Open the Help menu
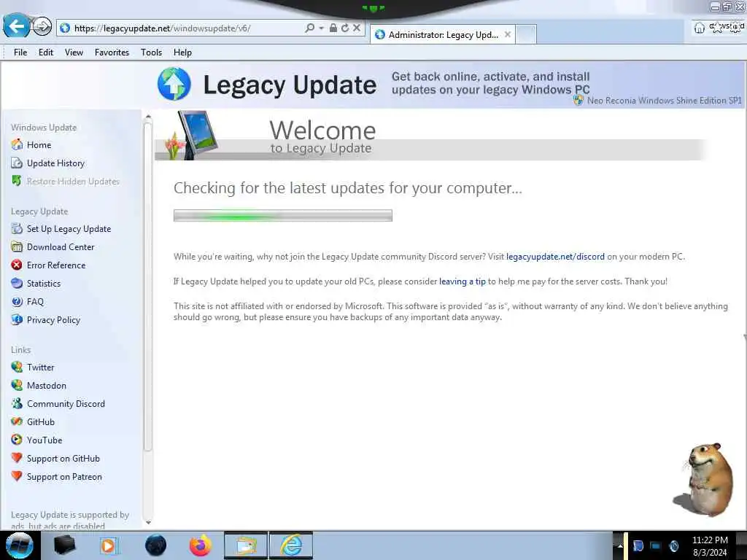 (x=182, y=52)
